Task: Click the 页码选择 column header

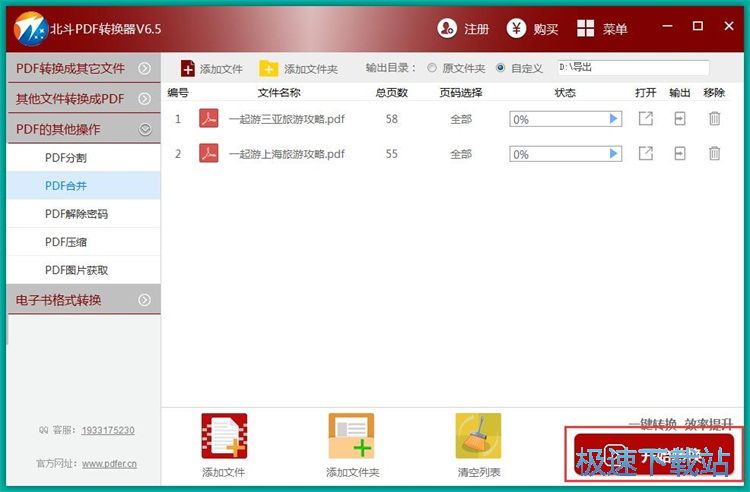Action: coord(461,93)
